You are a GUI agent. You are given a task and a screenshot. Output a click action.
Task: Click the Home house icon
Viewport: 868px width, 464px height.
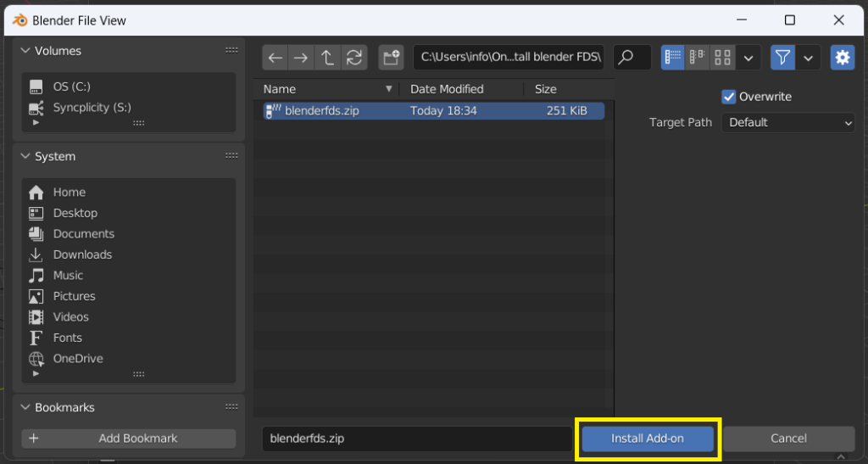point(36,193)
